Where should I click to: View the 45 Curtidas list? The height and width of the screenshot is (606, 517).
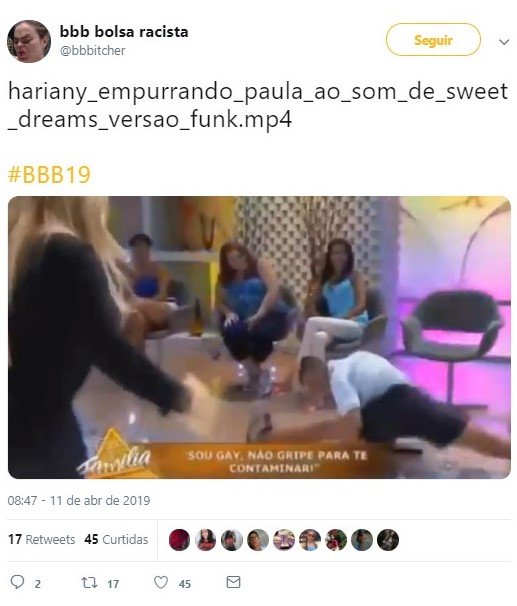point(116,539)
